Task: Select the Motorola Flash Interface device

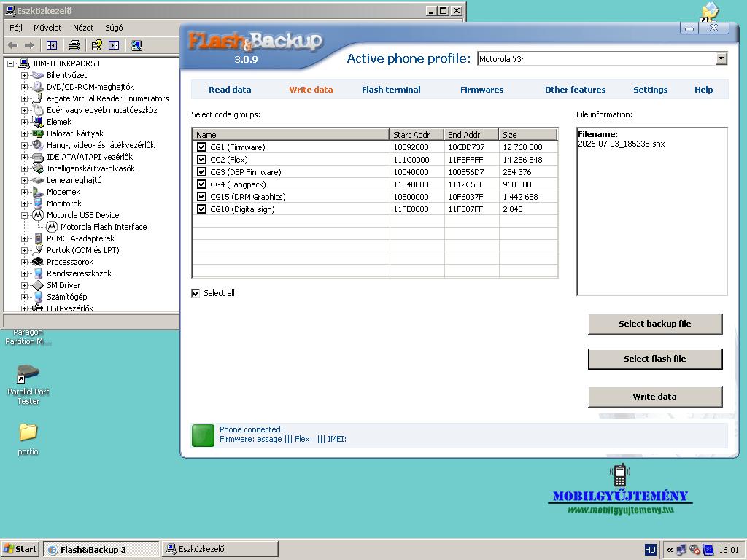Action: point(104,227)
